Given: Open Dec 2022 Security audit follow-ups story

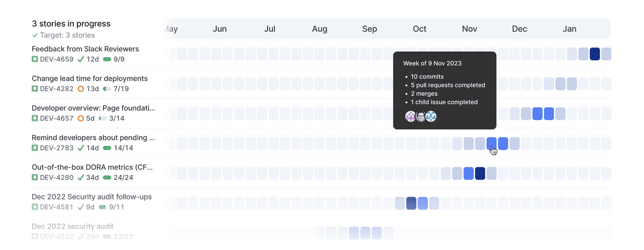Looking at the screenshot, I should click(92, 197).
